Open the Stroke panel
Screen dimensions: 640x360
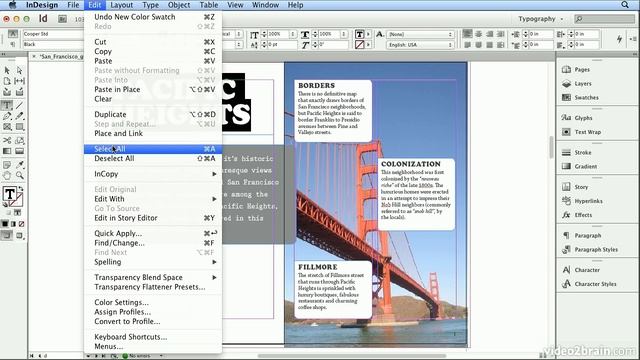[x=583, y=152]
